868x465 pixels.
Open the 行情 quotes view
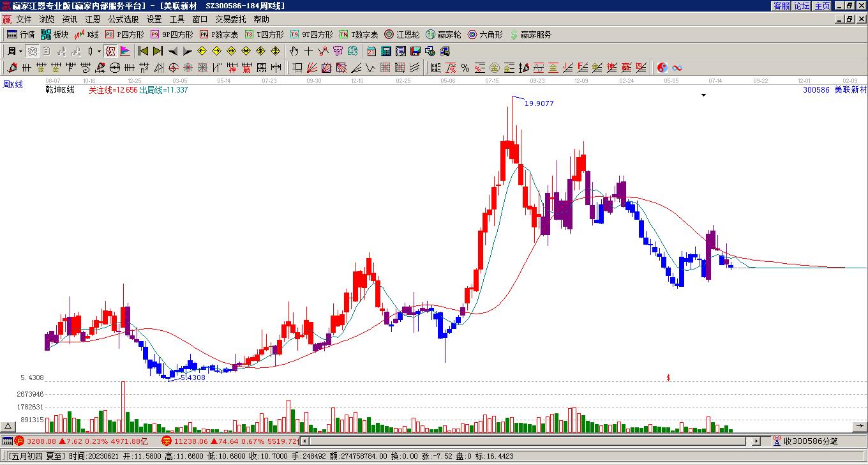[21, 34]
